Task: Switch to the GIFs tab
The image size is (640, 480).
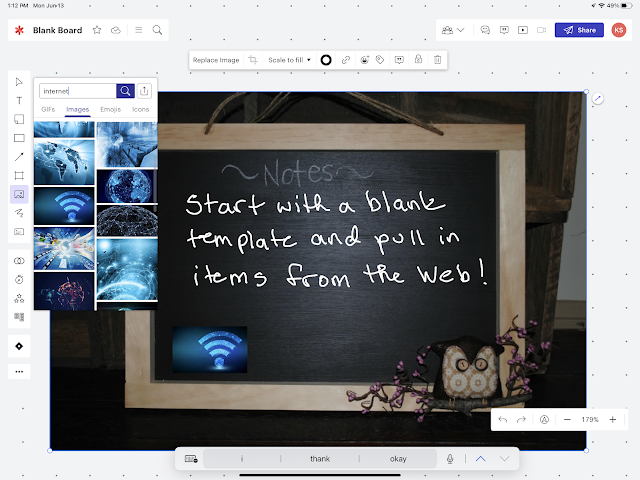Action: tap(48, 109)
